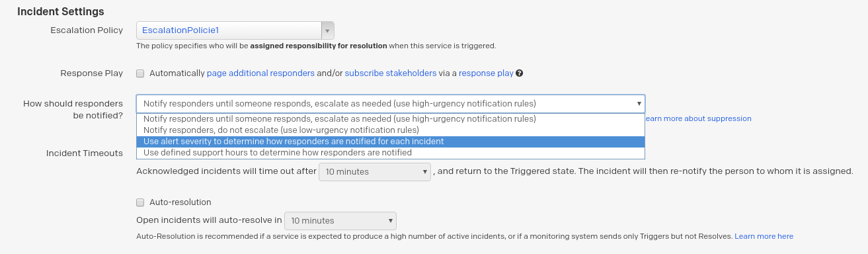Open the 'response play' link
The height and width of the screenshot is (254, 868).
486,73
